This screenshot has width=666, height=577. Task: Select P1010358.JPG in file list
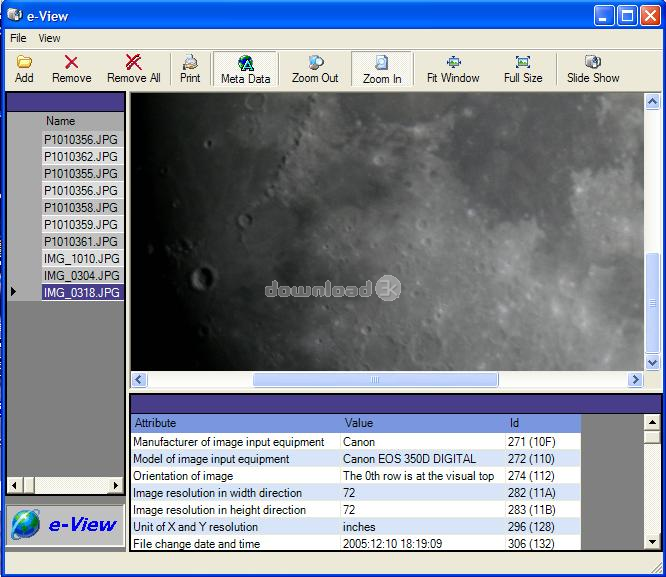point(82,207)
